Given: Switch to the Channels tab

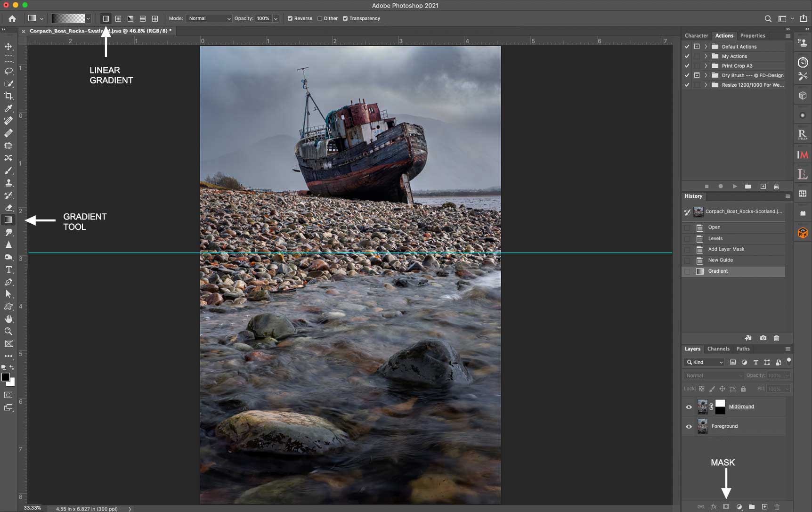Looking at the screenshot, I should (x=718, y=349).
